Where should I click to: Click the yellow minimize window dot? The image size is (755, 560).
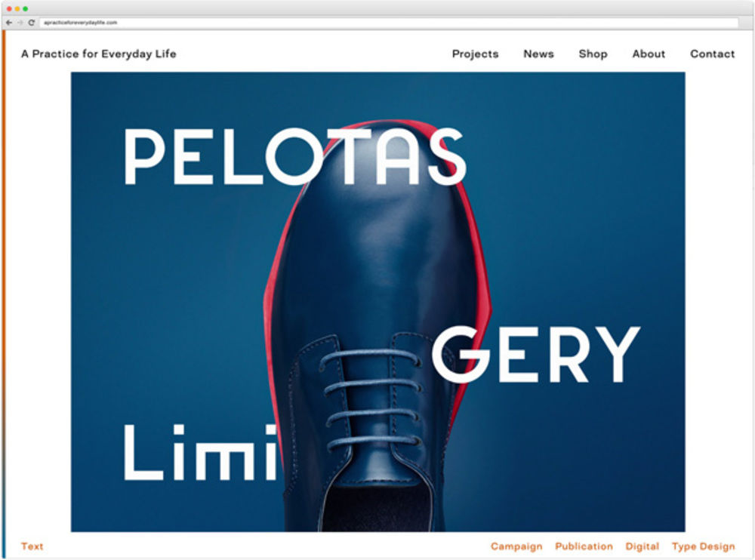(x=17, y=8)
